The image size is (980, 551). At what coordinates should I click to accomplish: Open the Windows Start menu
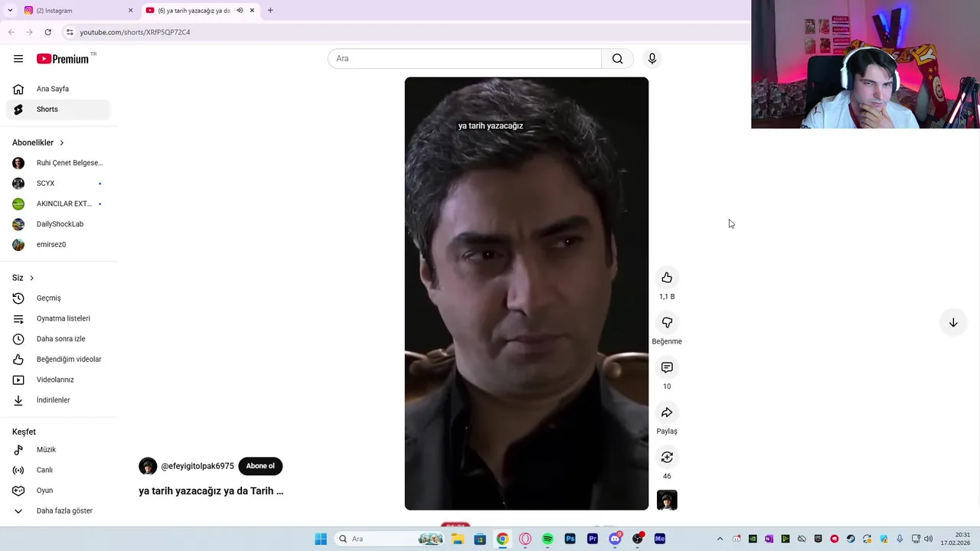321,539
